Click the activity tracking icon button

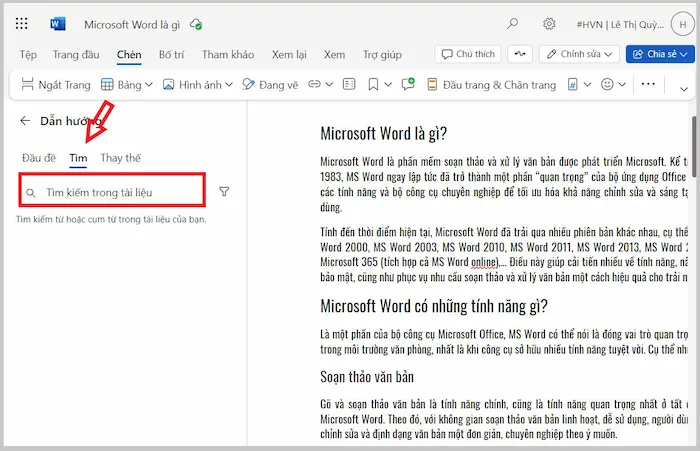coord(518,54)
